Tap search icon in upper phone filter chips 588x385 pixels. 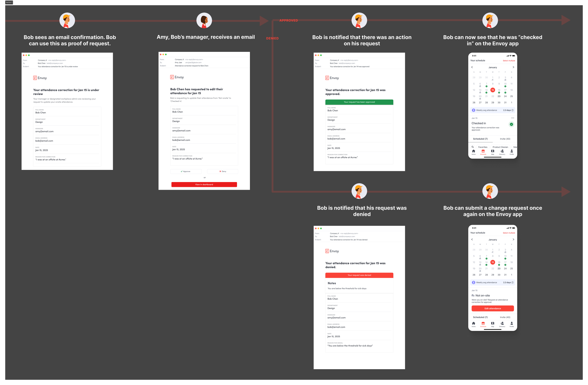[x=473, y=147]
